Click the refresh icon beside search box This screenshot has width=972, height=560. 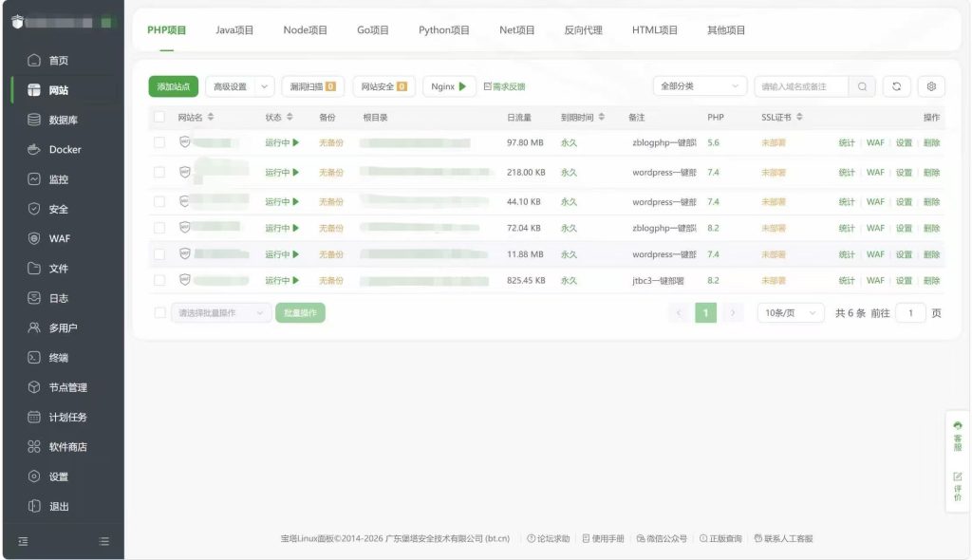[896, 86]
